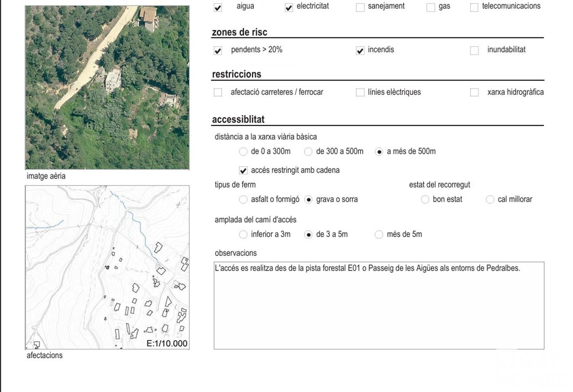Toggle the incendis risk checkbox

point(360,50)
